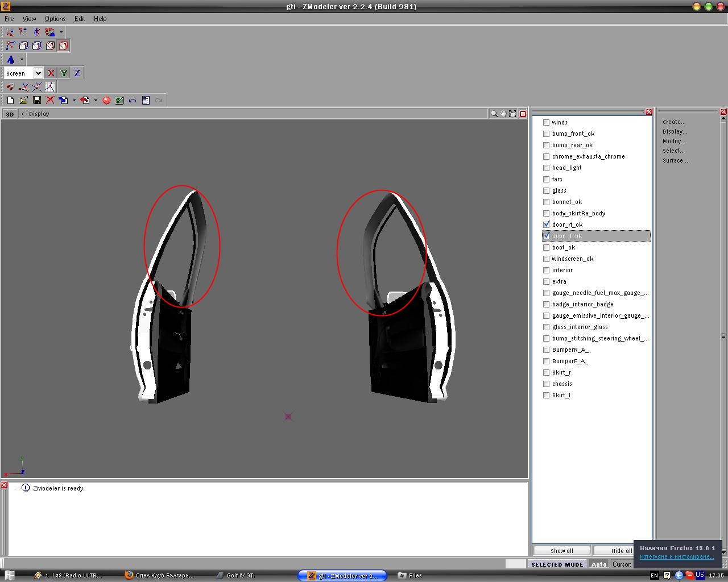The image size is (728, 582).
Task: Click the blue Undo arrow icon
Action: coord(133,100)
